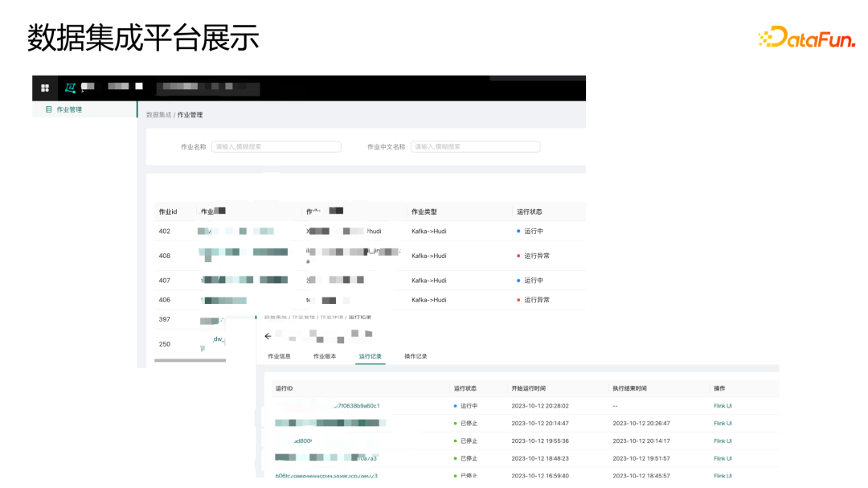Image resolution: width=868 pixels, height=488 pixels.
Task: Switch to the 作业版本 tab
Action: 325,356
